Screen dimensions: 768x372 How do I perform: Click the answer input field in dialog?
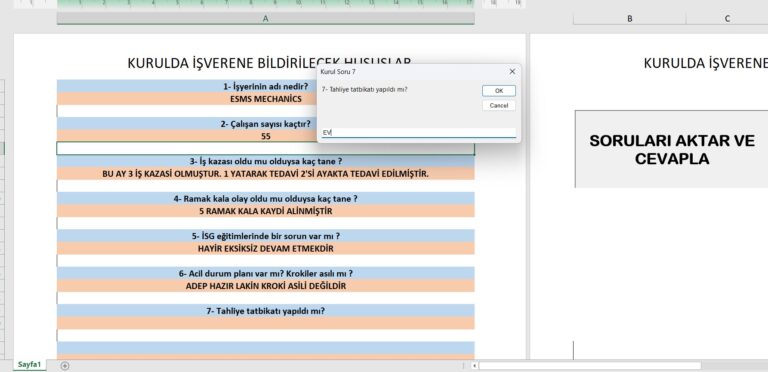click(419, 133)
